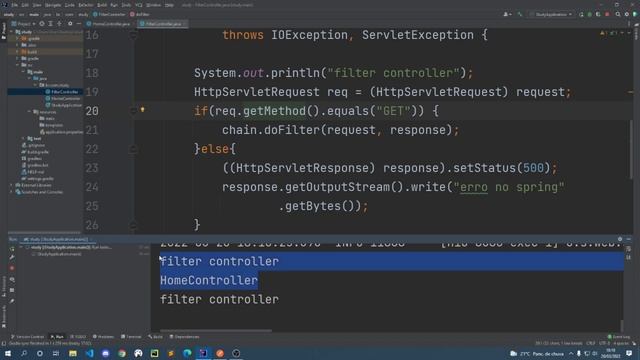The height and width of the screenshot is (360, 640).
Task: Hide the Run tool window
Action: (x=629, y=239)
